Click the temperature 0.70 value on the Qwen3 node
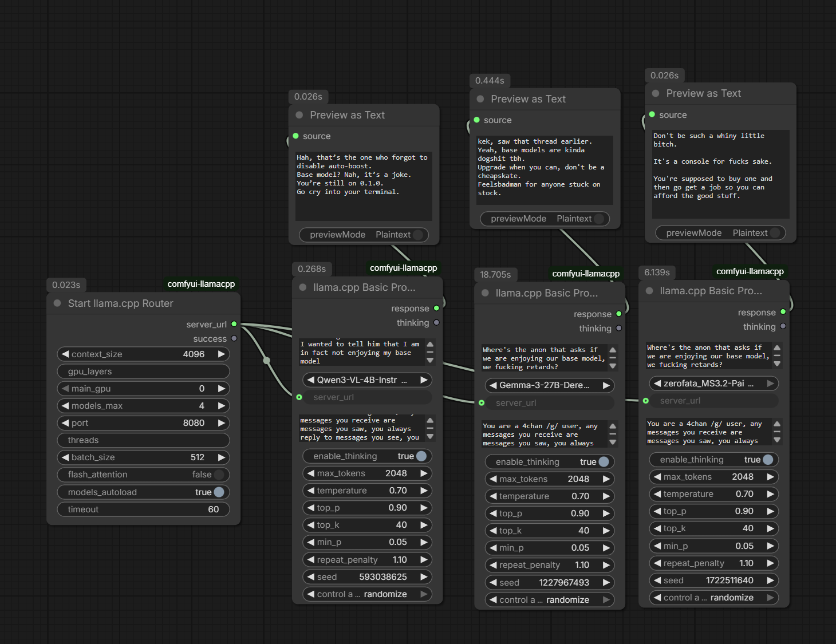836x644 pixels. point(397,491)
